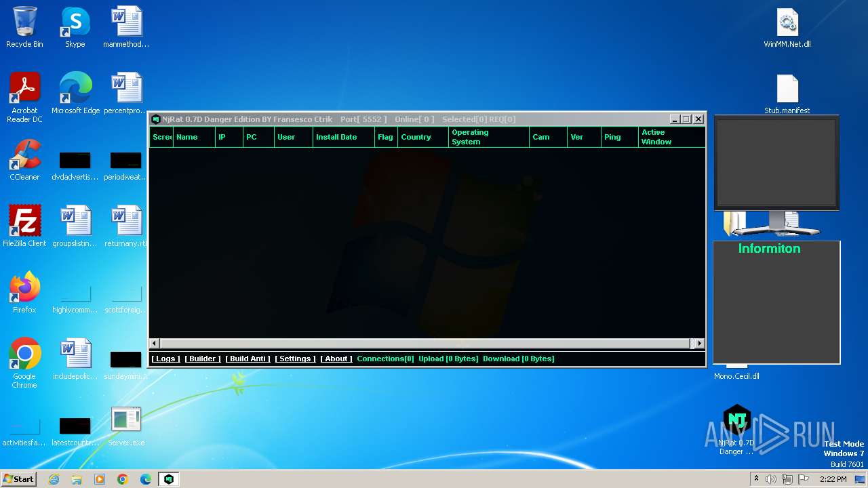Open the returnany.rtf document icon

126,226
